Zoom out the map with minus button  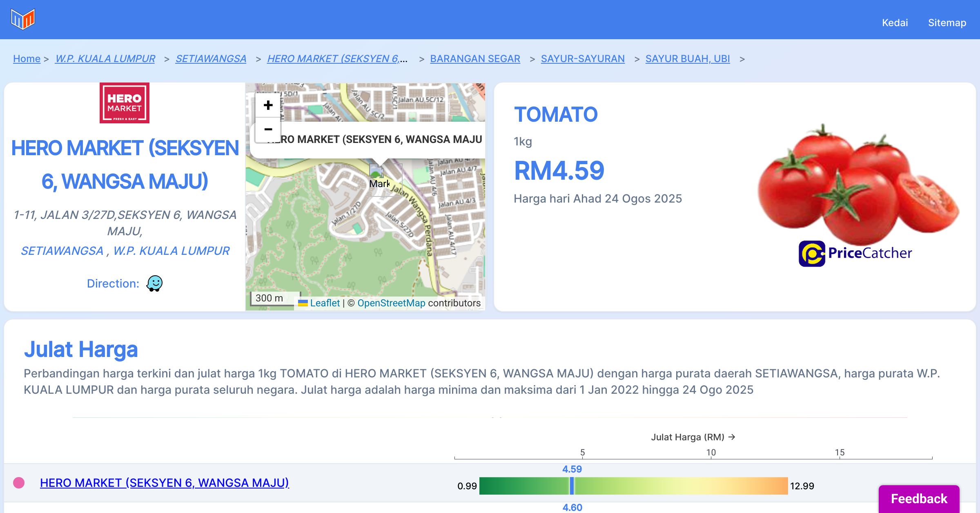pyautogui.click(x=268, y=130)
